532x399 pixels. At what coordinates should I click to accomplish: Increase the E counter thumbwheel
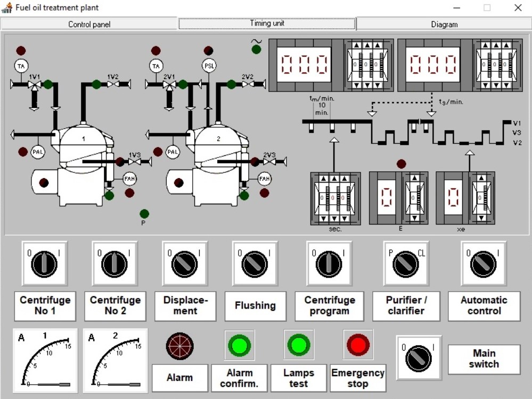point(415,178)
